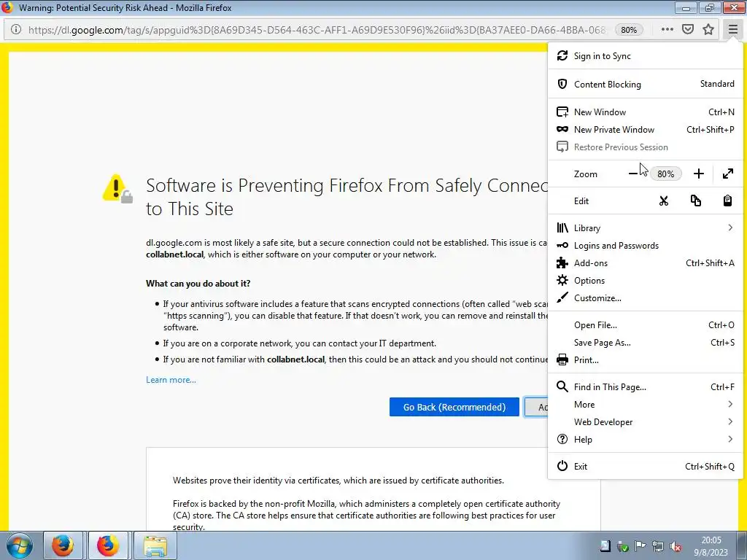Open a New Private Window
The height and width of the screenshot is (560, 747).
(646, 130)
